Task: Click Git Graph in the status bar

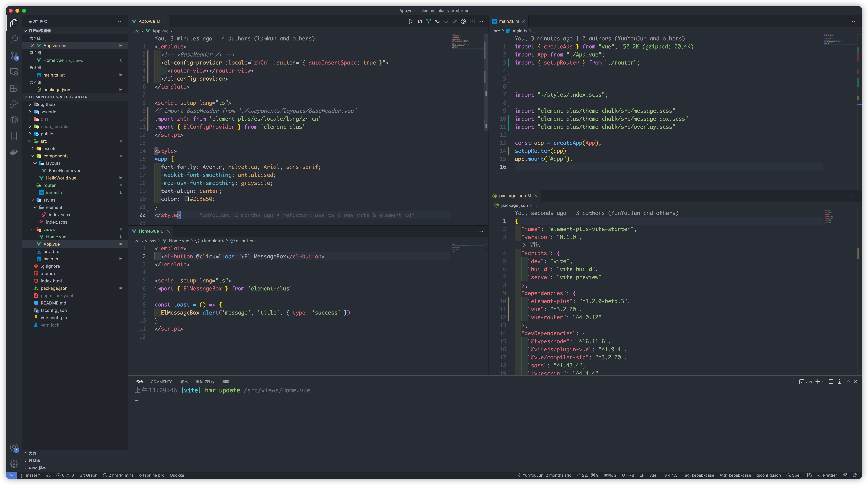Action: pos(88,475)
